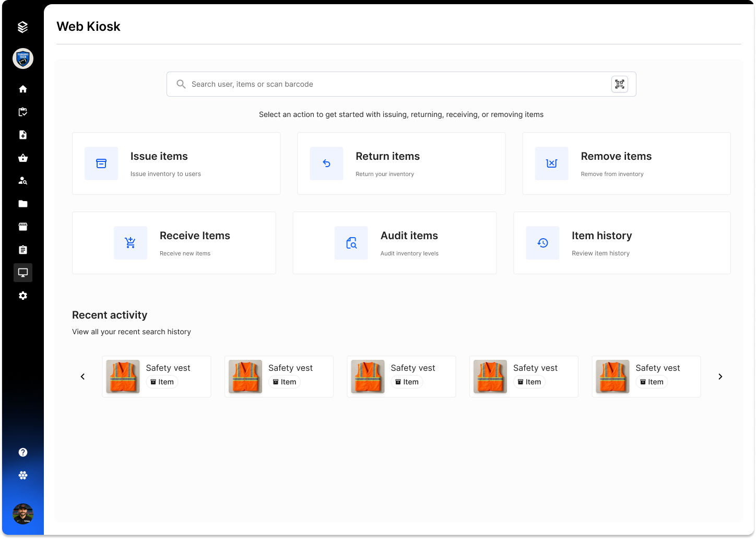This screenshot has height=539, width=756.
Task: Open the stacked layers logo icon
Action: (22, 27)
